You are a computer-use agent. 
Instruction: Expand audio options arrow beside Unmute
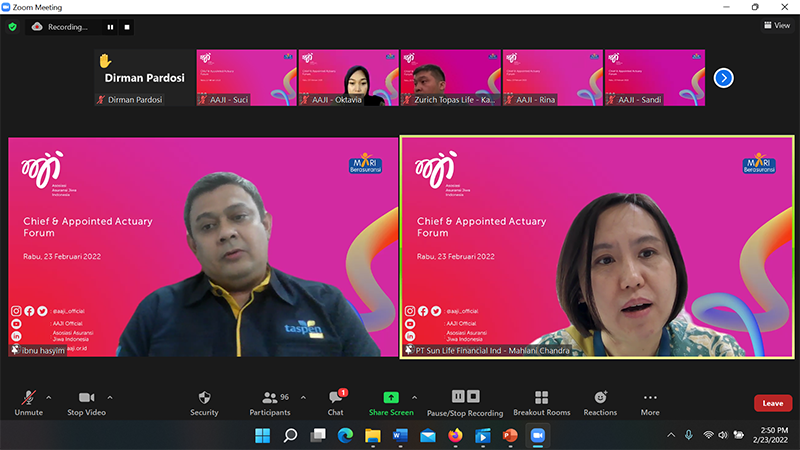click(49, 397)
